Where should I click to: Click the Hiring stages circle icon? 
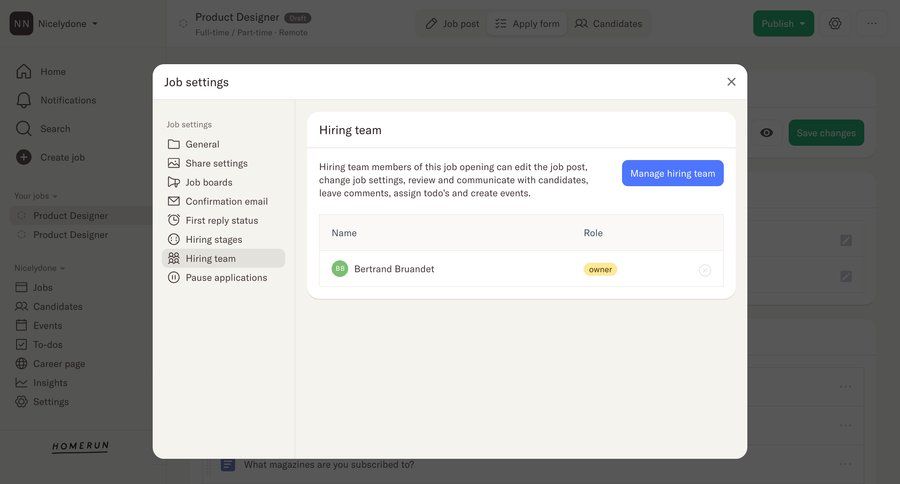(x=173, y=239)
